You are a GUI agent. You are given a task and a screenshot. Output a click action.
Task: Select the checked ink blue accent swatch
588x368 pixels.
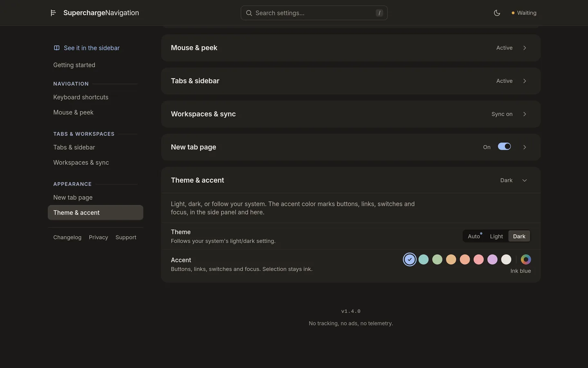(410, 259)
